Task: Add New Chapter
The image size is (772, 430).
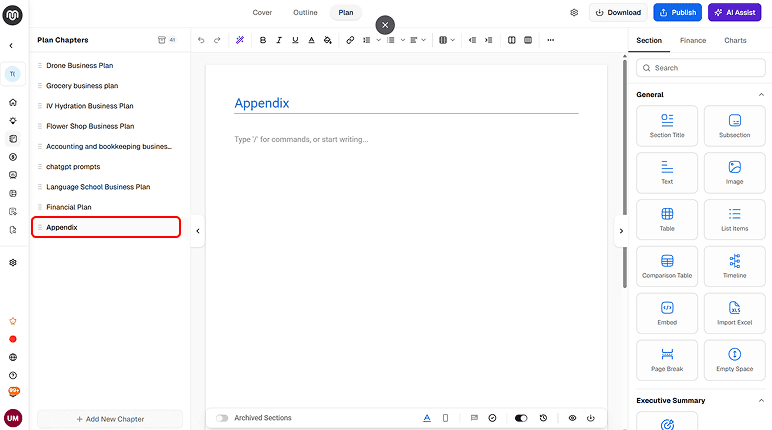Action: (110, 419)
